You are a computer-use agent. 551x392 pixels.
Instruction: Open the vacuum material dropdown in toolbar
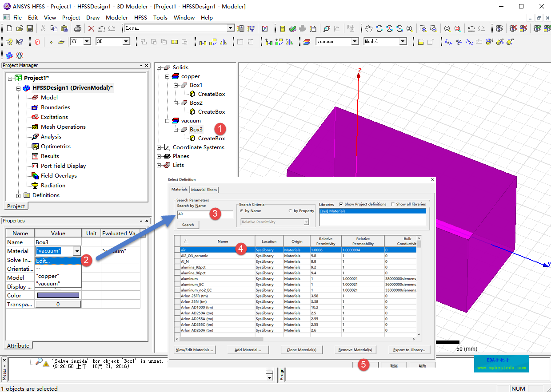pyautogui.click(x=355, y=41)
